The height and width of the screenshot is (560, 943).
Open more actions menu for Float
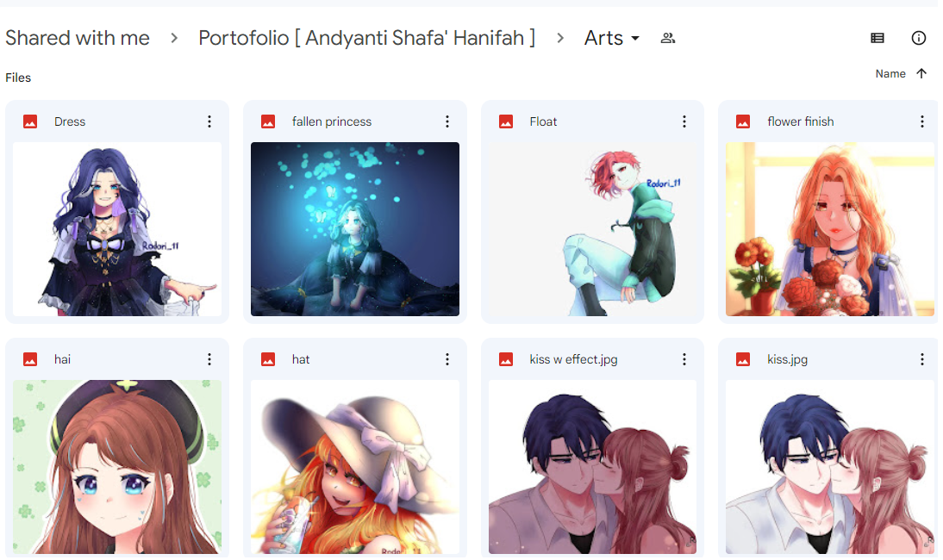[684, 121]
